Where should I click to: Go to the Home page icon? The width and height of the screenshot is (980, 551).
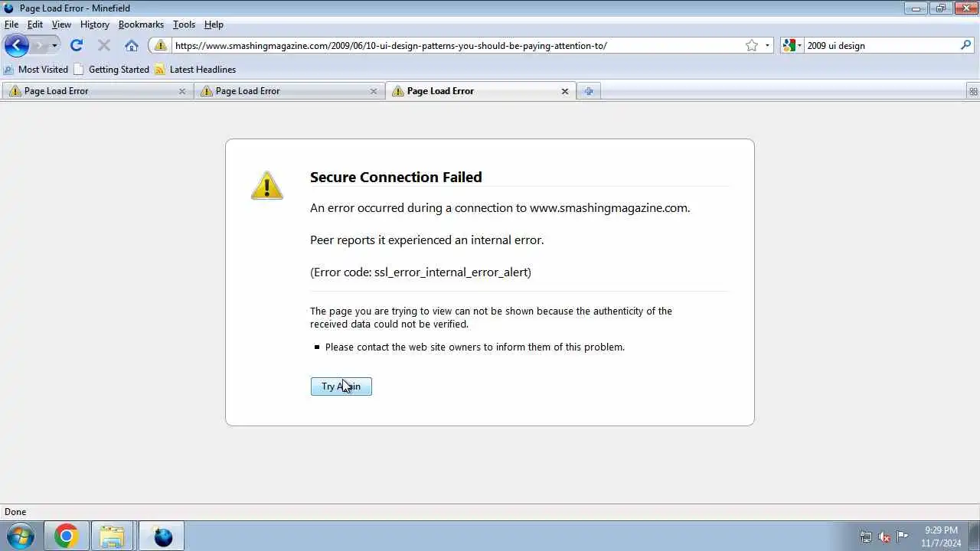[132, 45]
